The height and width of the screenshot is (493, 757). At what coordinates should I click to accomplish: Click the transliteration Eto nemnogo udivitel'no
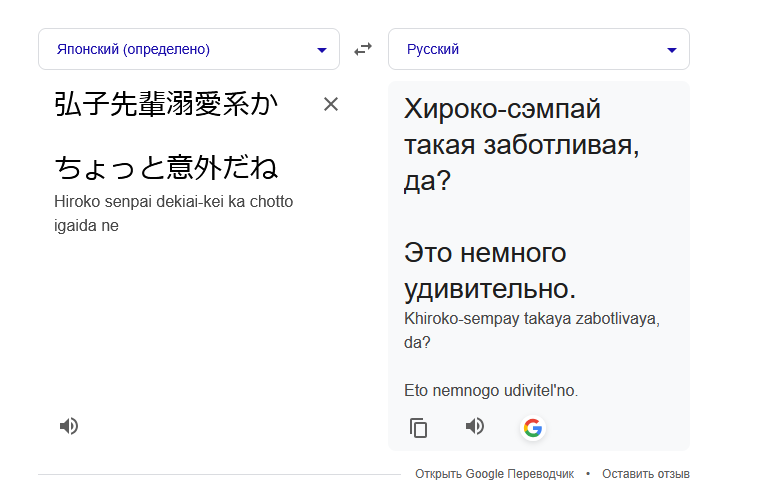[491, 391]
